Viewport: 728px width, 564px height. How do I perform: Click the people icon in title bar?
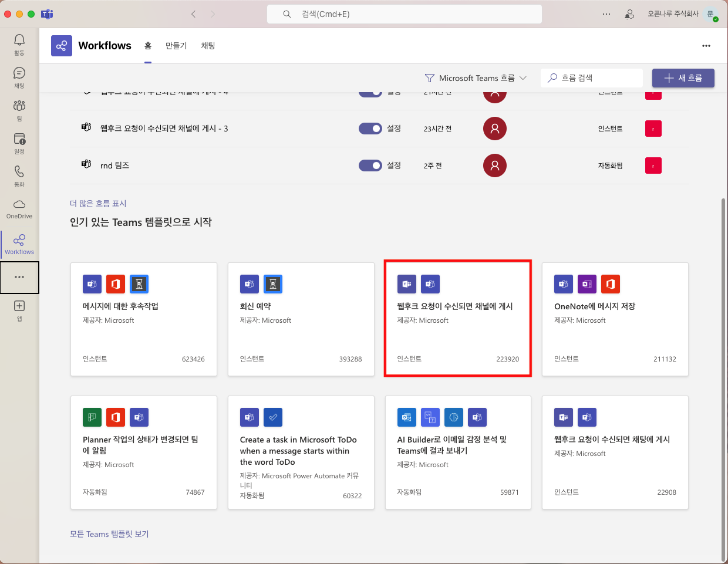pos(629,14)
